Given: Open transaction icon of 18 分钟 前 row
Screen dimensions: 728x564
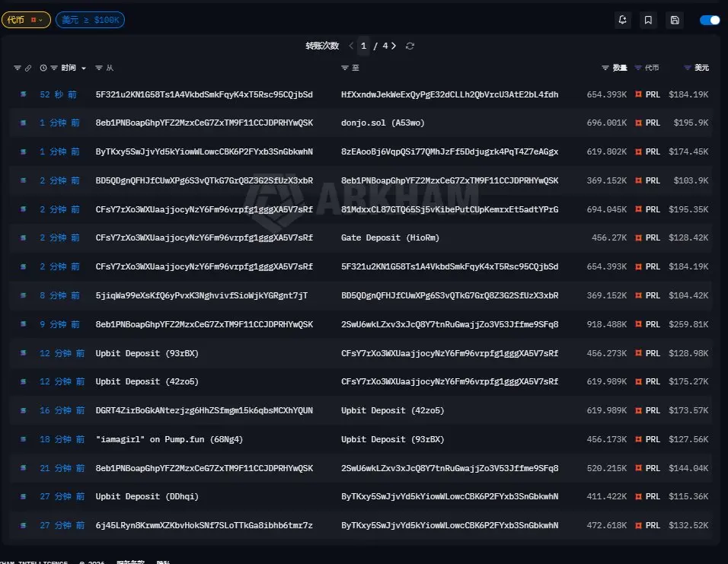Looking at the screenshot, I should tap(23, 439).
